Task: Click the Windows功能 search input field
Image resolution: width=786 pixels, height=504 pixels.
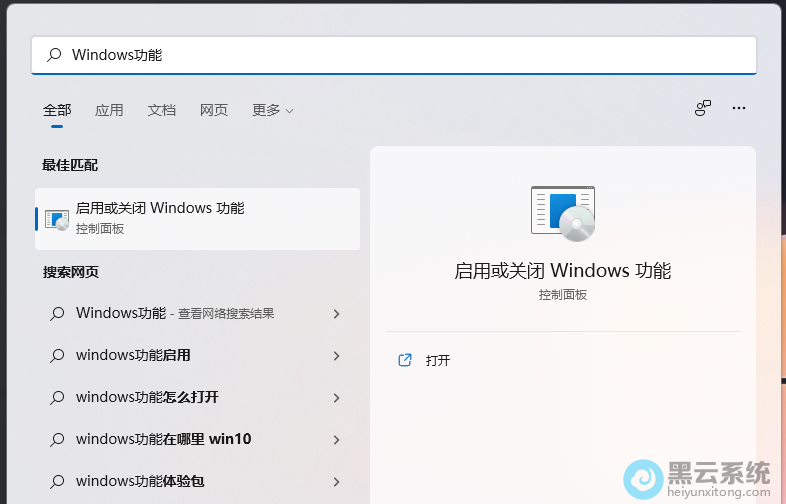Action: pos(394,55)
